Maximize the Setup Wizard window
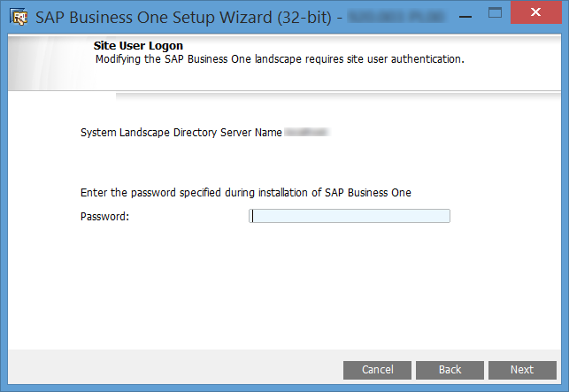Screen dimensions: 569x392 coord(495,13)
